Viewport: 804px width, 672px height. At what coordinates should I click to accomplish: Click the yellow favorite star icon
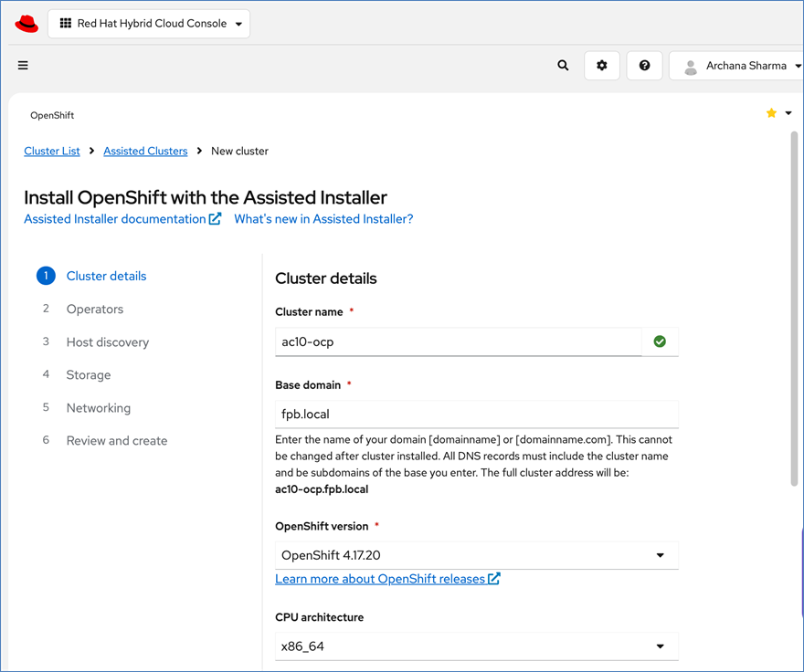tap(771, 113)
